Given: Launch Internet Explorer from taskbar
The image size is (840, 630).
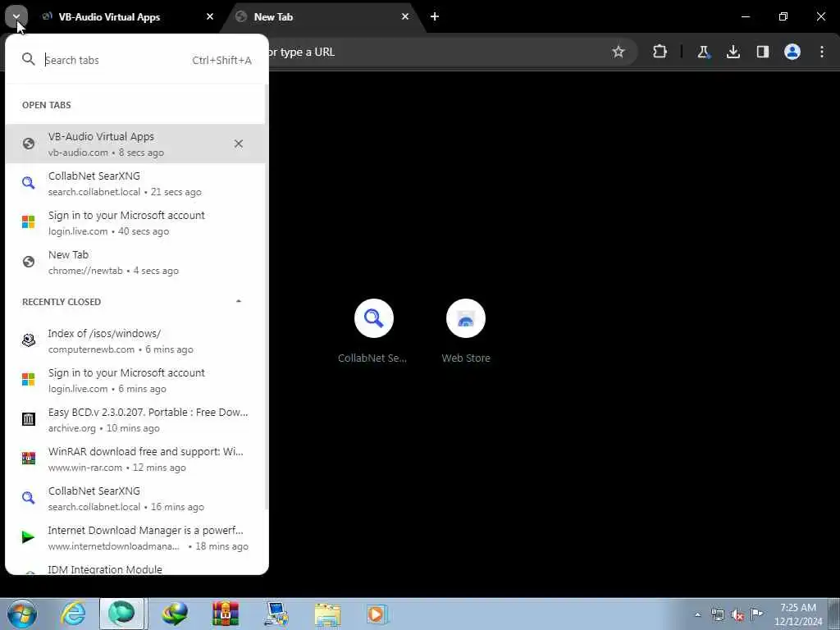Looking at the screenshot, I should coord(72,614).
